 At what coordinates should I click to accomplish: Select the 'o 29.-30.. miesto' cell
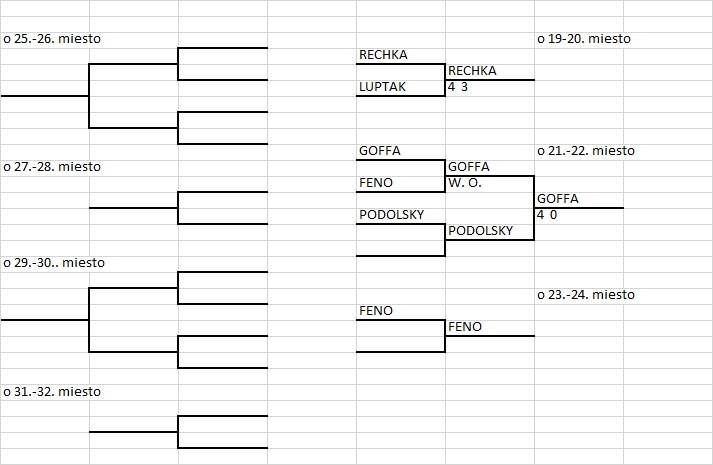pyautogui.click(x=54, y=263)
